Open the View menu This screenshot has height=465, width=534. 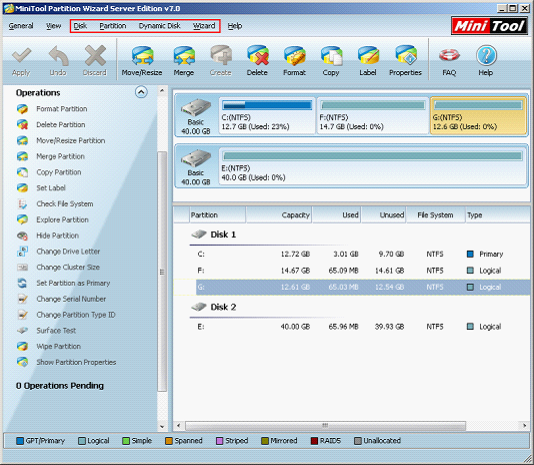(x=53, y=26)
